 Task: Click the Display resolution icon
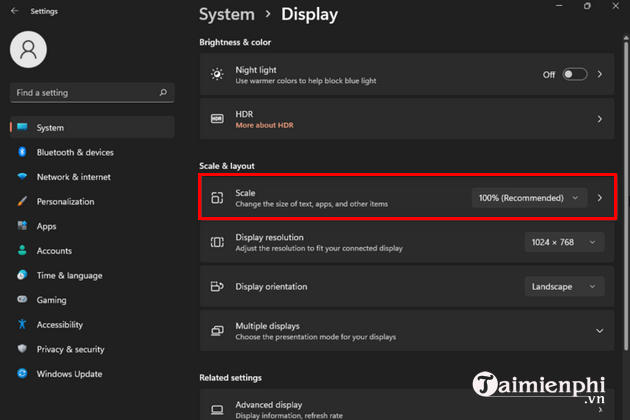pos(217,242)
